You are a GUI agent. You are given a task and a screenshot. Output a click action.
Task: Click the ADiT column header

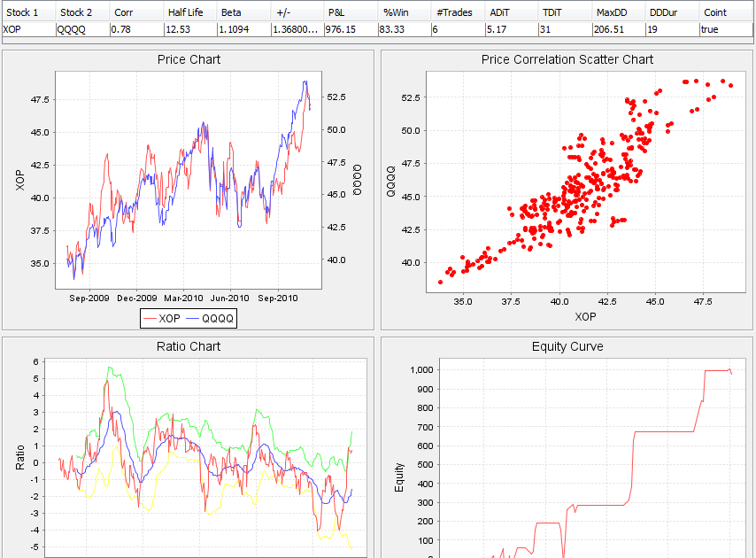[x=501, y=12]
